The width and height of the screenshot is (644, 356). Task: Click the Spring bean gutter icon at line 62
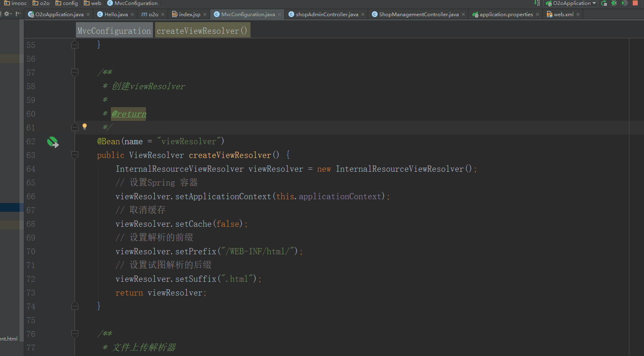(53, 142)
